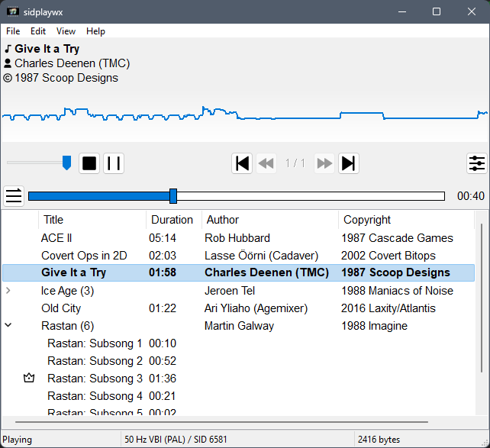Open the Help menu
The width and height of the screenshot is (490, 448).
click(x=95, y=31)
